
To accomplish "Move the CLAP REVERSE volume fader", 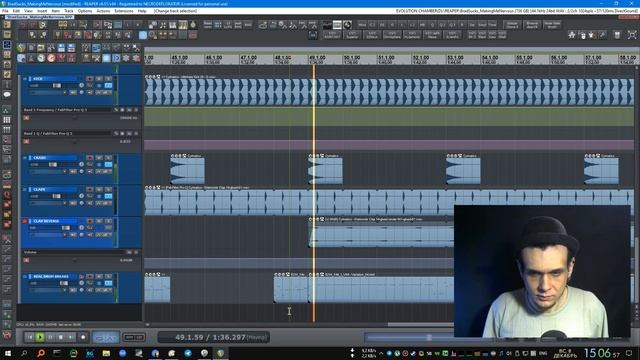I will pos(65,228).
